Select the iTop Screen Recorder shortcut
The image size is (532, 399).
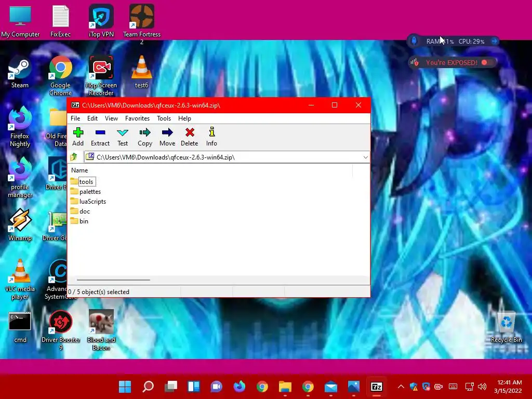101,76
